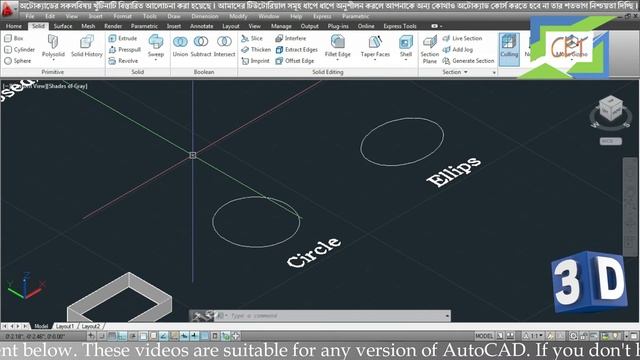
Task: Click the ViewCube in the viewport
Action: click(611, 109)
